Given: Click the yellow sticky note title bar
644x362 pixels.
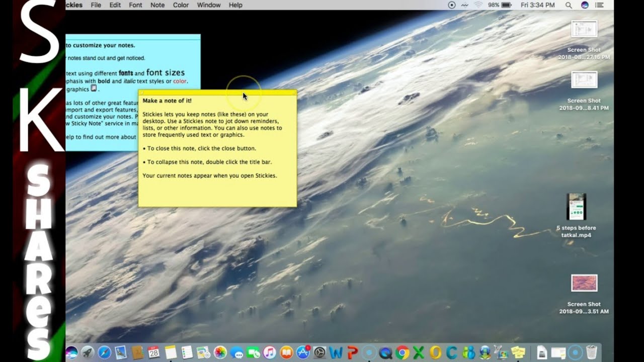Looking at the screenshot, I should click(217, 93).
